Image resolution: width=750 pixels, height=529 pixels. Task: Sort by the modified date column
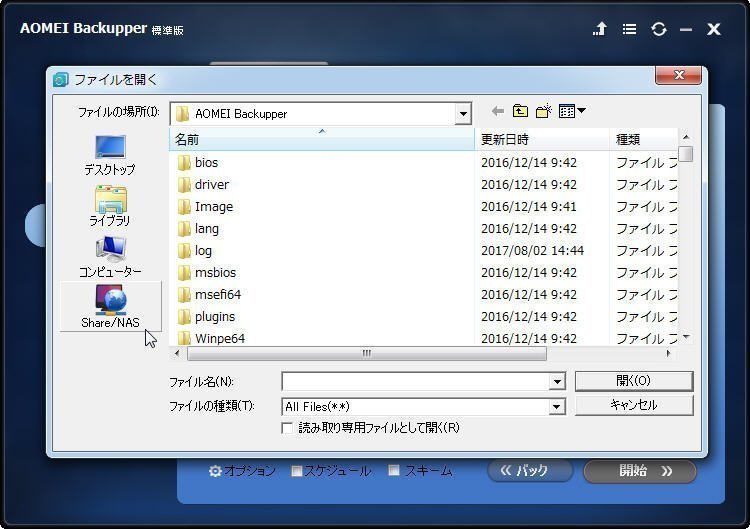[x=542, y=140]
